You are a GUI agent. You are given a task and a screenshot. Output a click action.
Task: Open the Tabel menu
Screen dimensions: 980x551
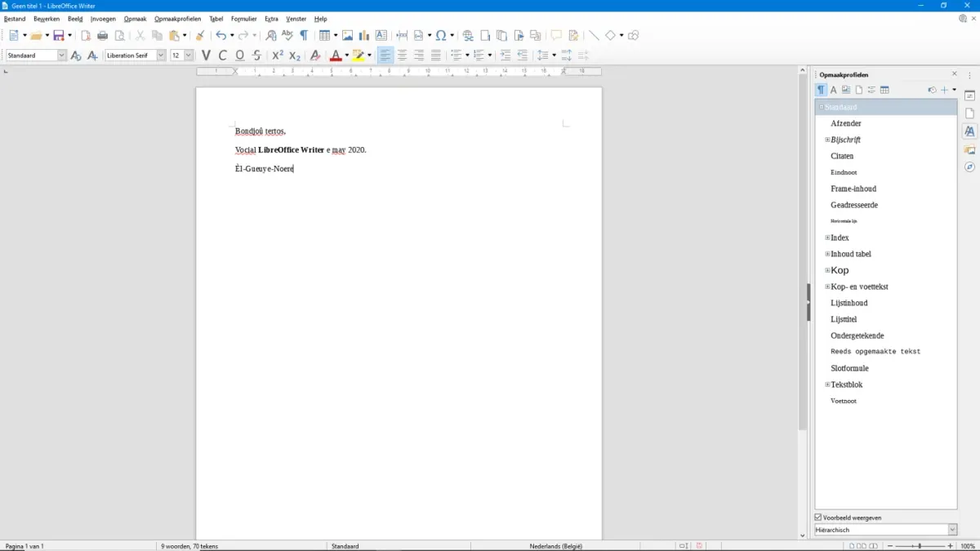pos(216,19)
